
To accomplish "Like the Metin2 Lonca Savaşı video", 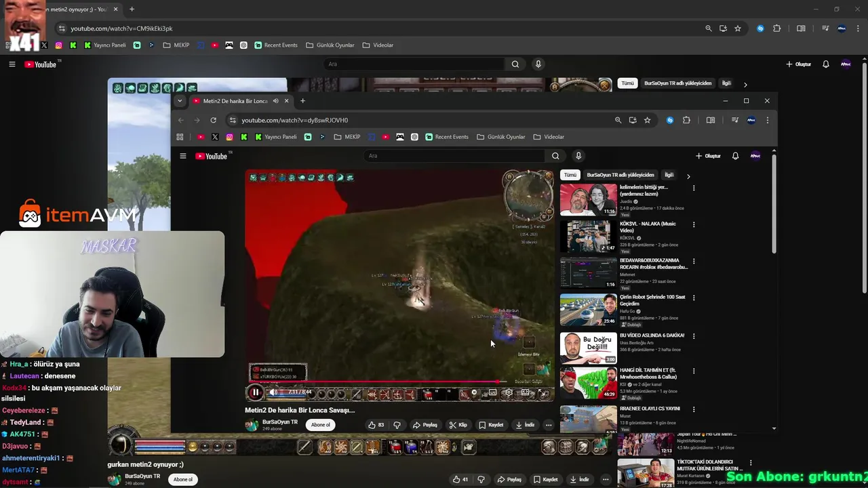I will [x=376, y=425].
